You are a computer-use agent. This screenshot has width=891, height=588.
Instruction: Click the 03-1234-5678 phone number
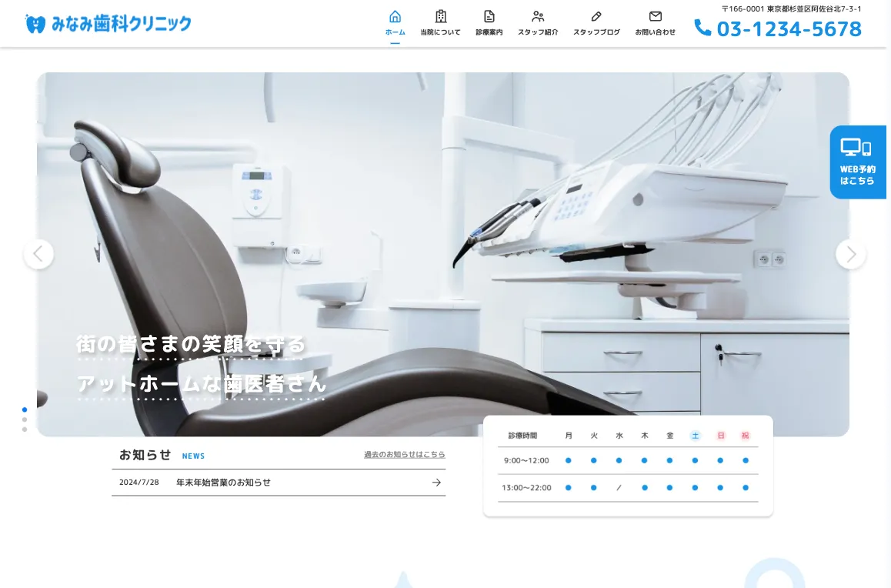tap(789, 29)
